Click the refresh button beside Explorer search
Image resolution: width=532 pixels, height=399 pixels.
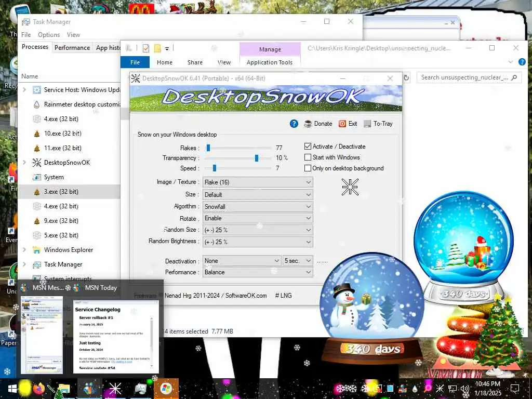406,78
